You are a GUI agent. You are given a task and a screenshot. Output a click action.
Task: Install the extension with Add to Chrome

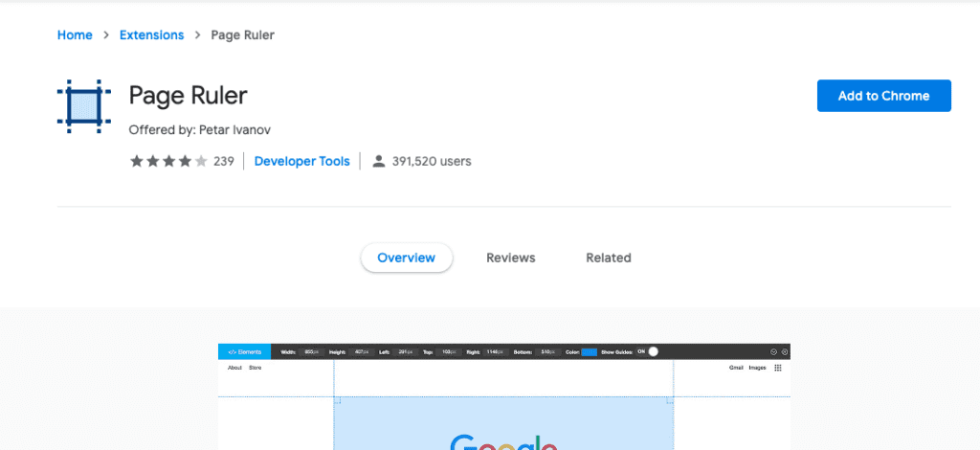click(883, 96)
